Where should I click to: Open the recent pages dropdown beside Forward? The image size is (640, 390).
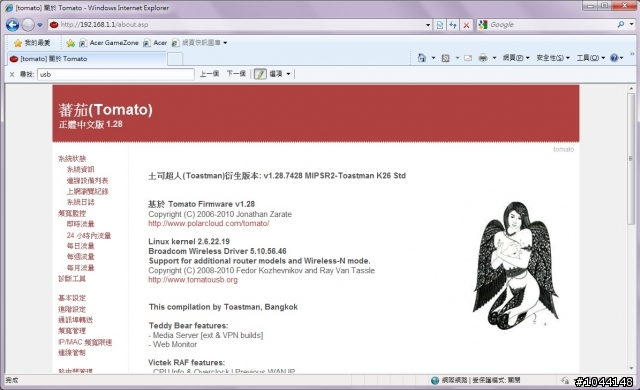pos(40,25)
